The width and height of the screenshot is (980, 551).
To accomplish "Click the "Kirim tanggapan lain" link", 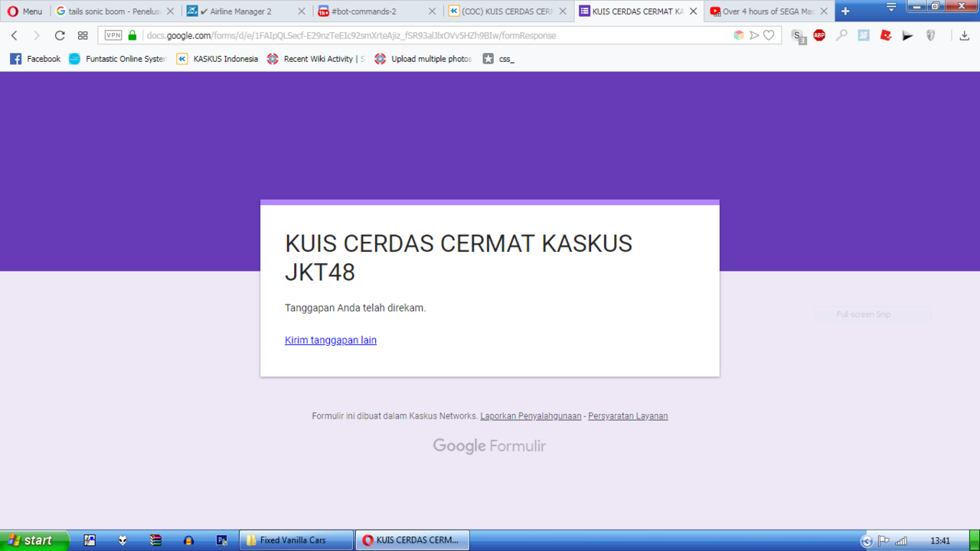I will pyautogui.click(x=330, y=340).
